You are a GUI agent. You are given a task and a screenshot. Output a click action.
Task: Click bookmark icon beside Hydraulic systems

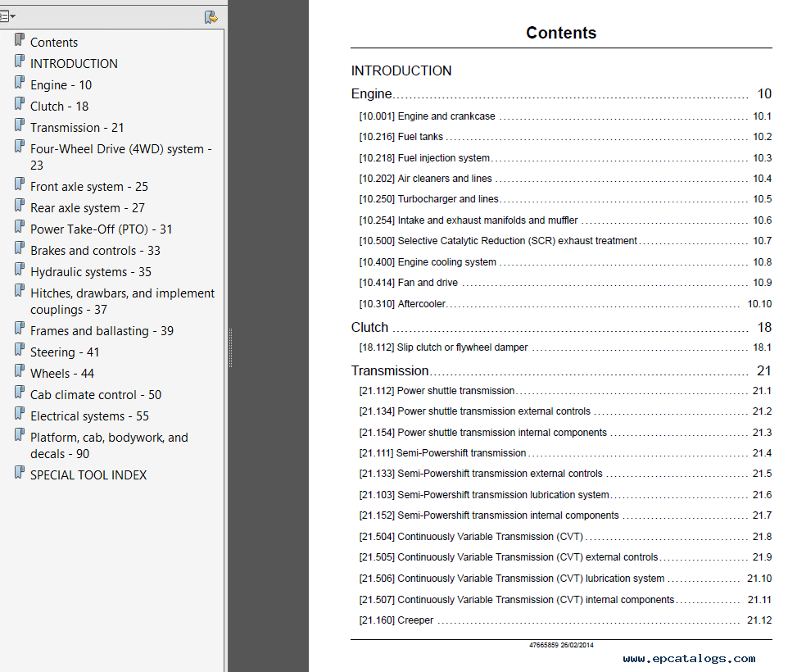20,270
